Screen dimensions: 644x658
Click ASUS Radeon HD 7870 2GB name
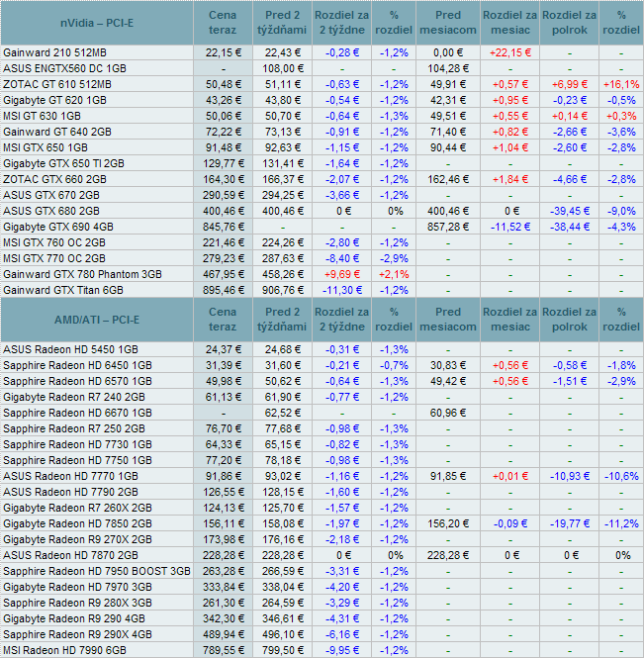pyautogui.click(x=70, y=556)
